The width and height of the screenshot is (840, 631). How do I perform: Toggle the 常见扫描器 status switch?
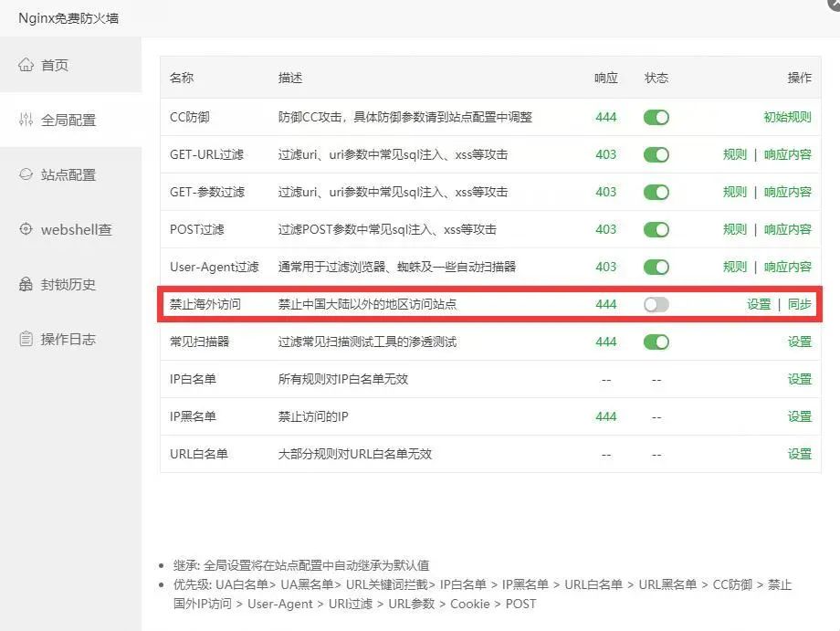[x=656, y=342]
